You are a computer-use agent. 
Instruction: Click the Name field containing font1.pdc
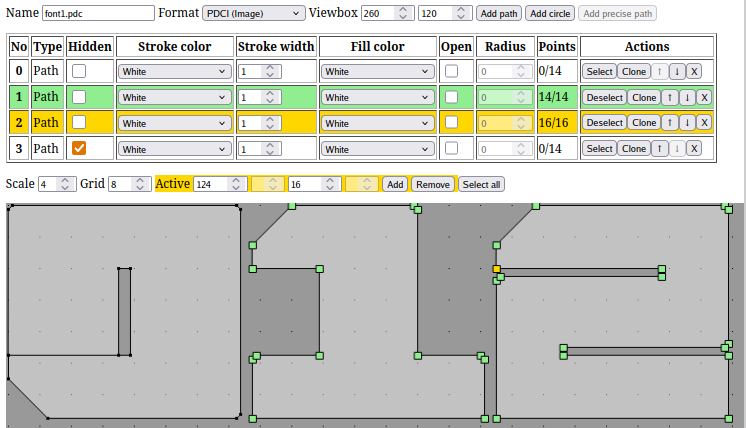click(98, 13)
